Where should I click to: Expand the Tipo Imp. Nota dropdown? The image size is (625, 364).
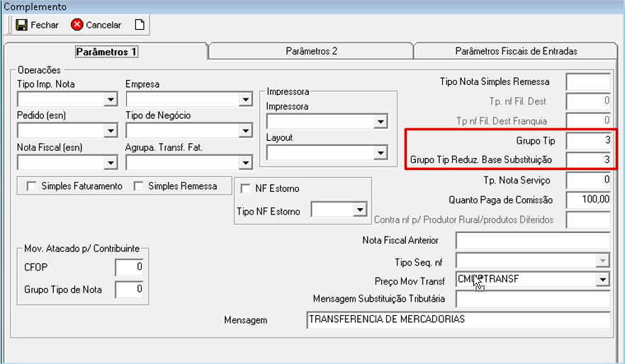tap(111, 100)
